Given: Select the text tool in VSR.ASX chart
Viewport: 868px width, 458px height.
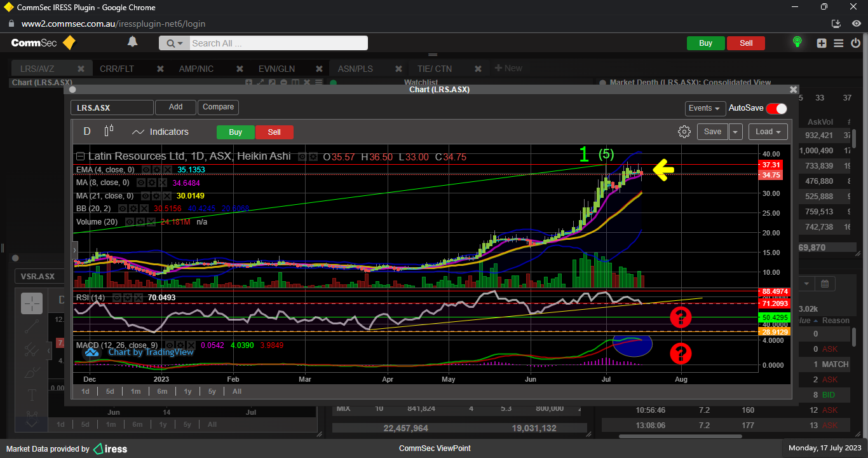Looking at the screenshot, I should (x=32, y=395).
